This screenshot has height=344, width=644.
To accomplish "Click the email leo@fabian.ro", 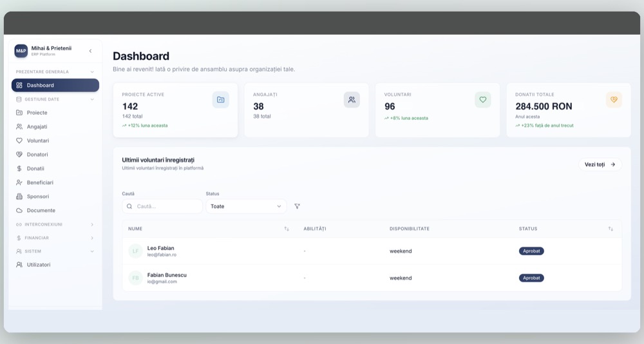I will [162, 255].
